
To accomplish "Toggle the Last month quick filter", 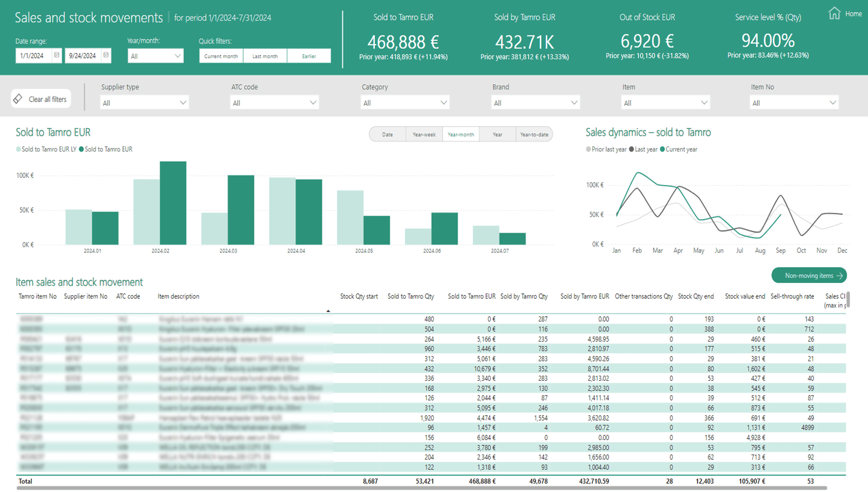I will pyautogui.click(x=265, y=56).
